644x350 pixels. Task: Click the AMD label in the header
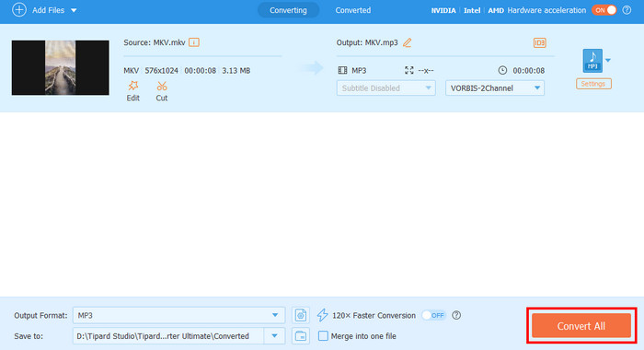point(496,11)
